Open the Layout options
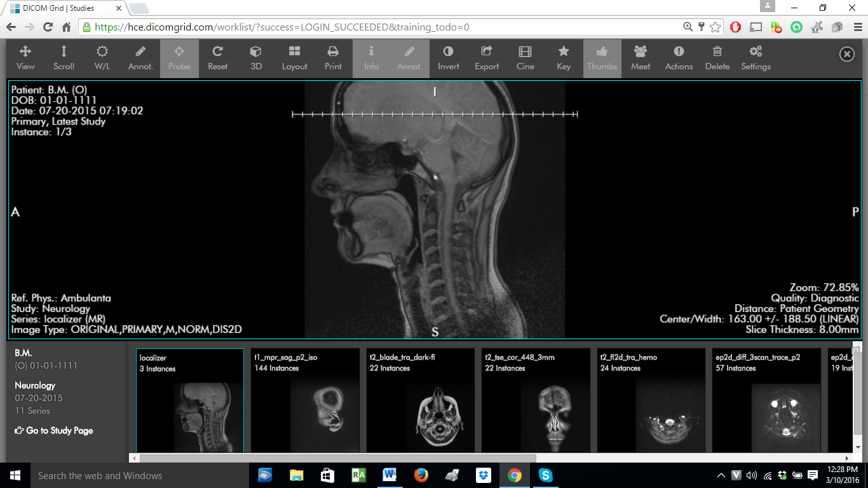Viewport: 868px width, 488px height. click(295, 58)
